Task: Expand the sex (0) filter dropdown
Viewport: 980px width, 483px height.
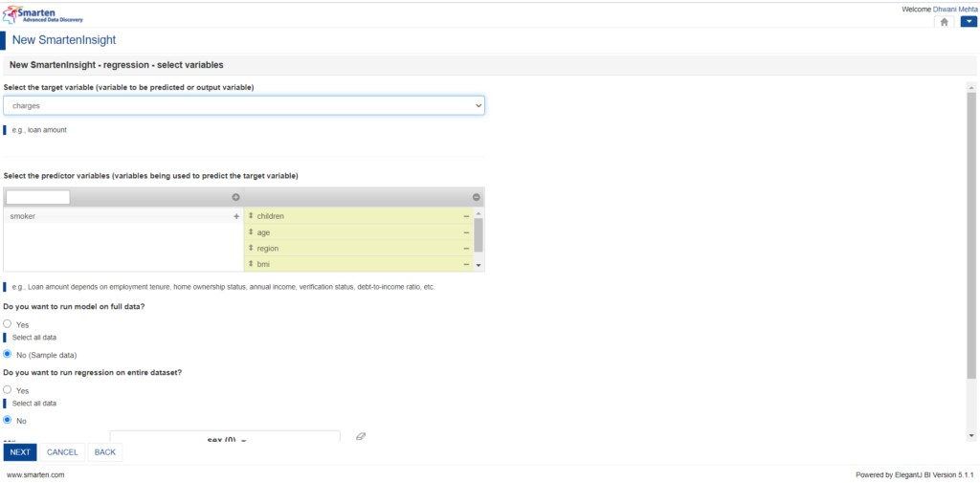Action: click(x=226, y=437)
